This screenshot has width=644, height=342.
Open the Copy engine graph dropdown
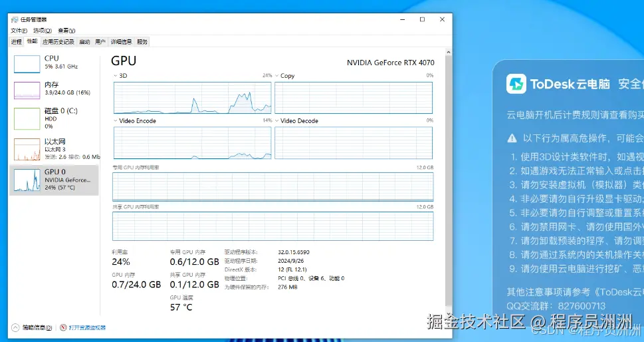click(x=277, y=76)
